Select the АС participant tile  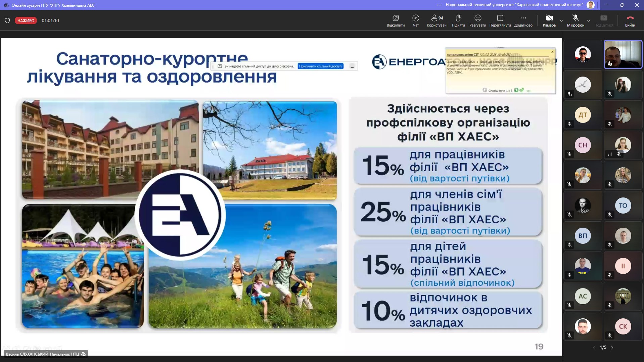click(583, 296)
